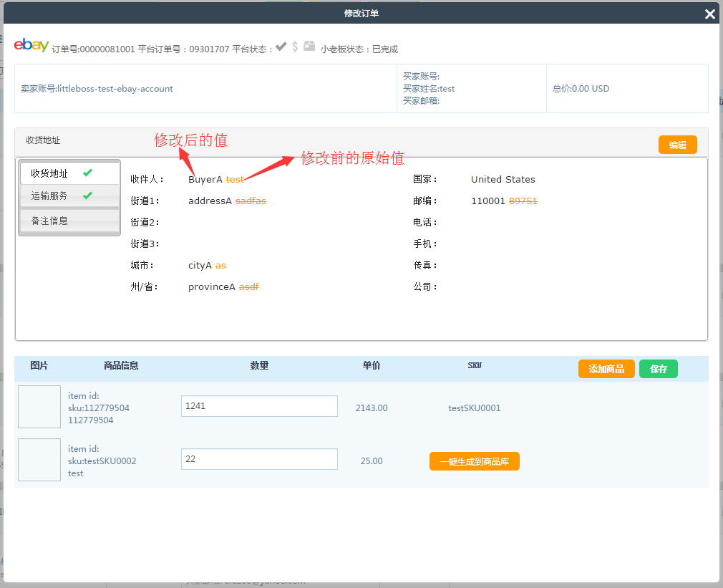723x588 pixels.
Task: Click 一键生成到商品库 button
Action: coord(474,461)
